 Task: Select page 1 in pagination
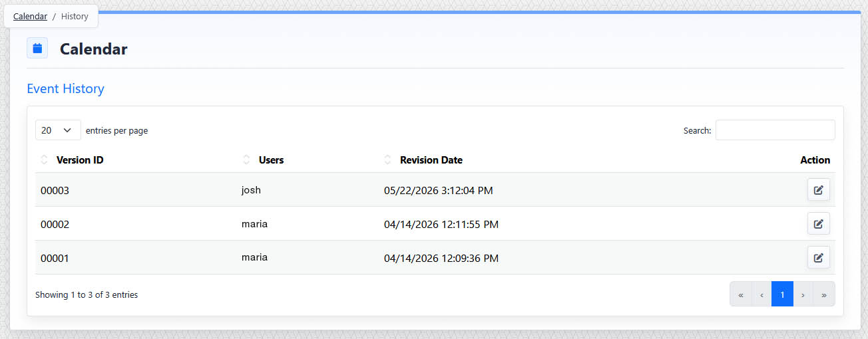click(782, 294)
